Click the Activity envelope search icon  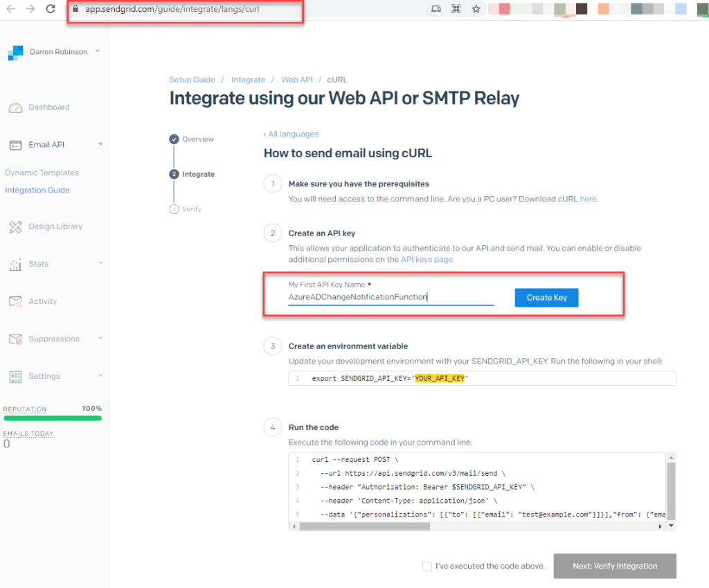click(x=15, y=302)
